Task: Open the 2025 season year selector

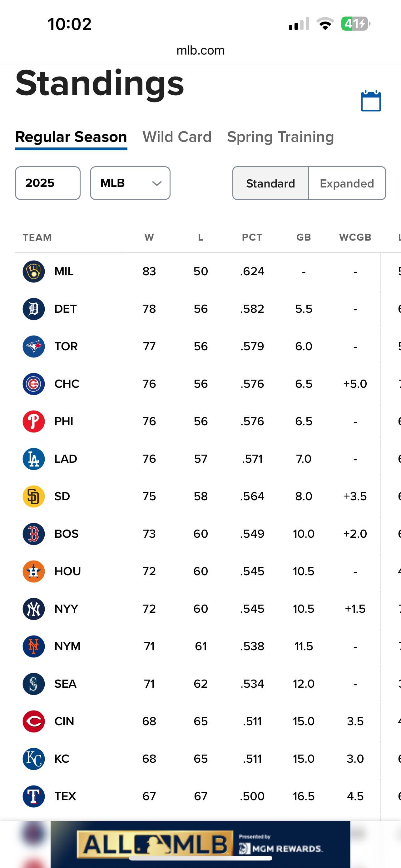Action: click(x=47, y=183)
